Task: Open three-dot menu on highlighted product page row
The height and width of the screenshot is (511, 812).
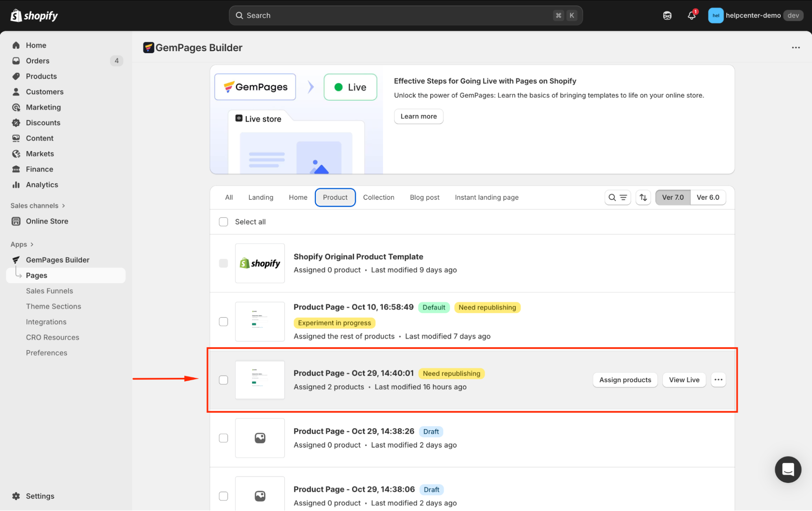Action: 718,380
